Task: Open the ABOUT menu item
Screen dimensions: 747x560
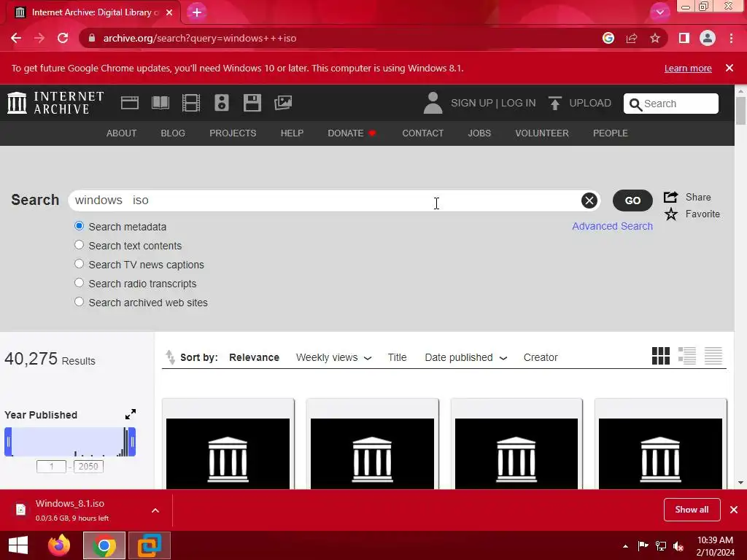Action: (122, 133)
